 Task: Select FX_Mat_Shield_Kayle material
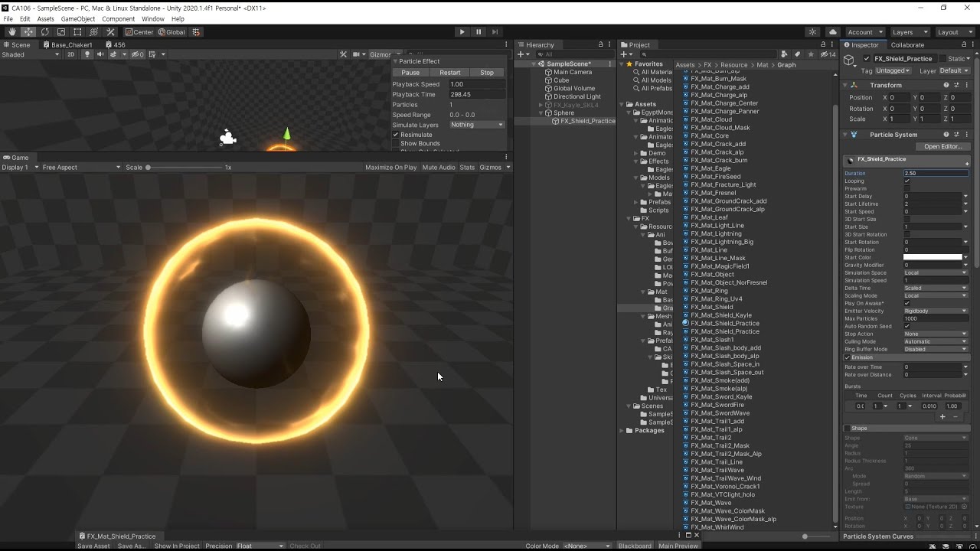[721, 315]
